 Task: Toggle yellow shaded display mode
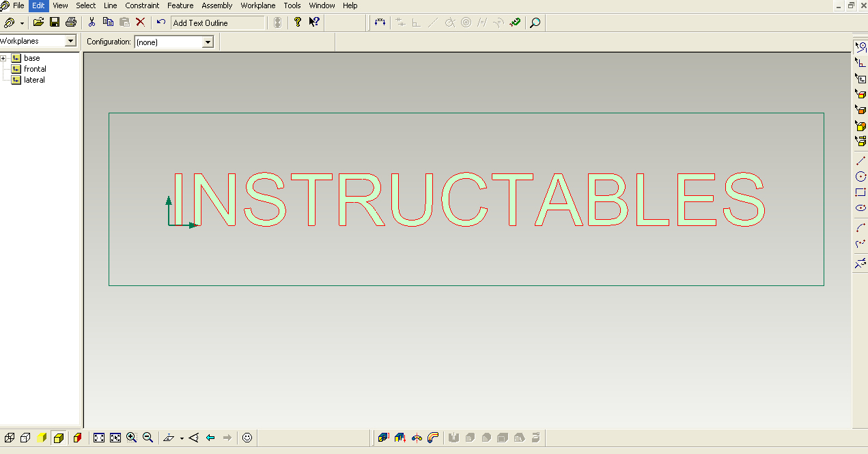point(42,438)
